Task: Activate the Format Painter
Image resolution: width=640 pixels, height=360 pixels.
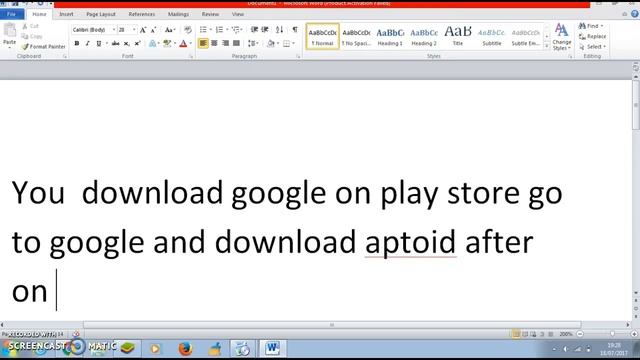Action: [43, 47]
